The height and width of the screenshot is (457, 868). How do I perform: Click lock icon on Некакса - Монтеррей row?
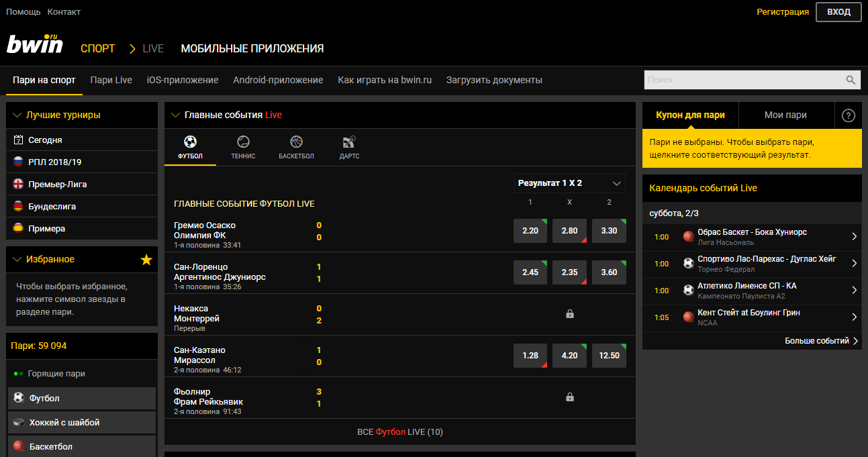pyautogui.click(x=569, y=313)
